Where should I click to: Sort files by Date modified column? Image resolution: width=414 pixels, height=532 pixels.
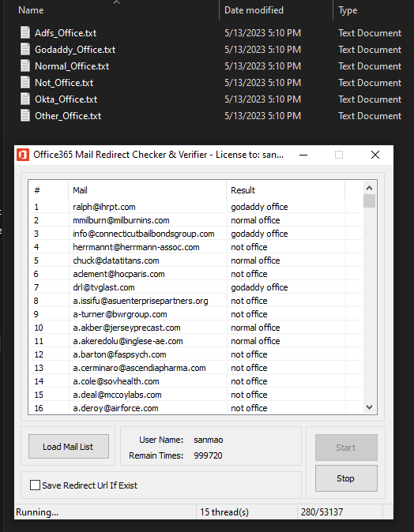(x=254, y=10)
